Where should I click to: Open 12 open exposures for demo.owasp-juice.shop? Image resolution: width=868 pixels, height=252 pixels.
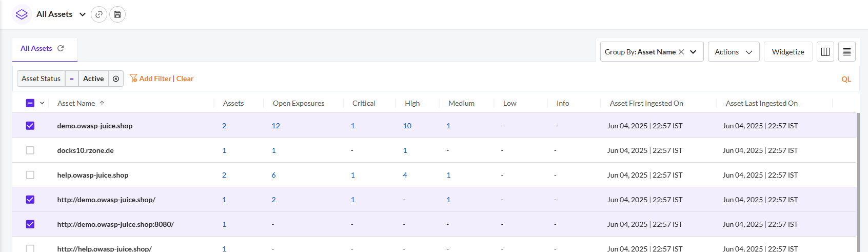[x=276, y=126]
